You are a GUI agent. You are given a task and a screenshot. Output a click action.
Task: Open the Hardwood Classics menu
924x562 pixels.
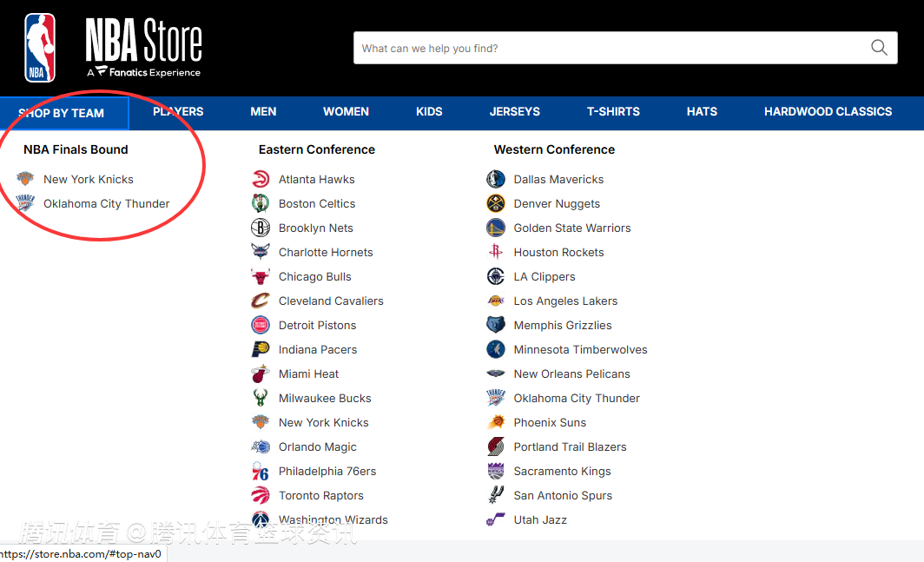pos(828,111)
